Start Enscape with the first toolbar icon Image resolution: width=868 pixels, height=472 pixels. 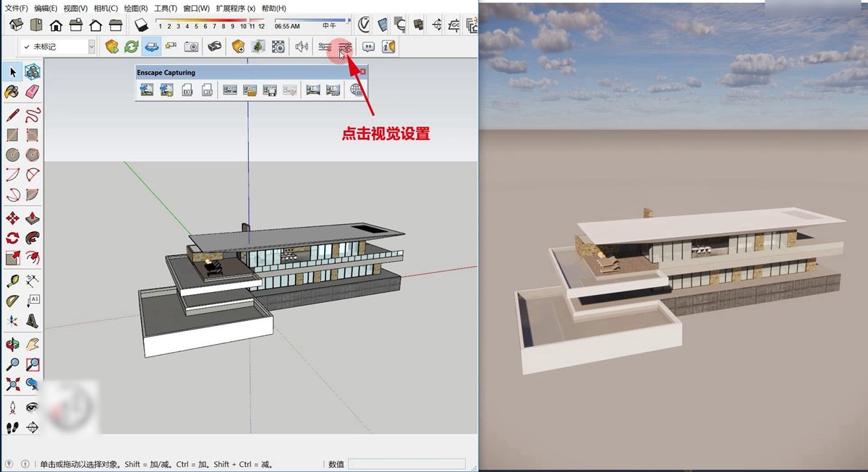[x=111, y=47]
